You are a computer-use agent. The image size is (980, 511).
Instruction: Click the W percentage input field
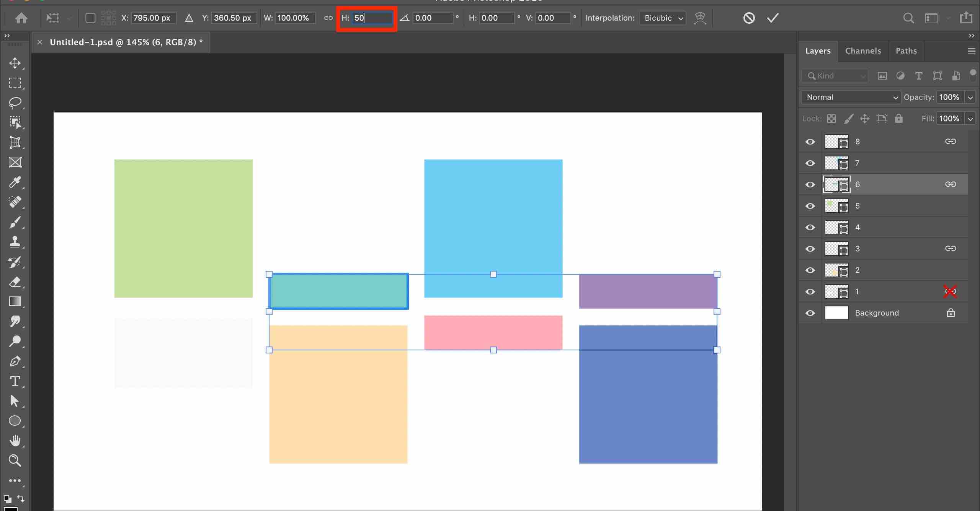pos(295,18)
